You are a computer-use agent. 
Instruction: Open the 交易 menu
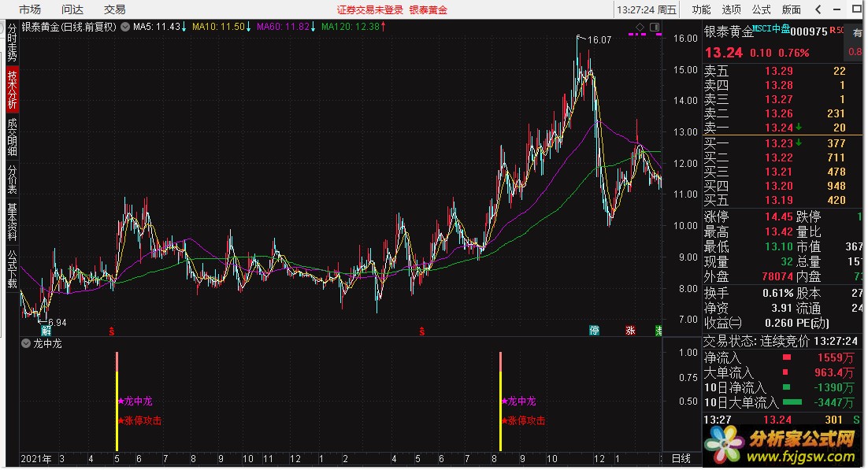click(x=114, y=9)
